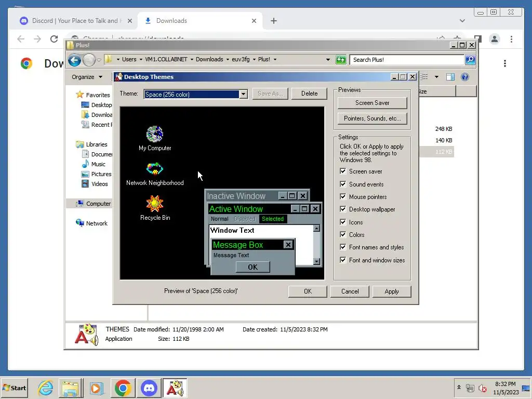Image resolution: width=532 pixels, height=399 pixels.
Task: Click the tray network icon
Action: pos(470,388)
